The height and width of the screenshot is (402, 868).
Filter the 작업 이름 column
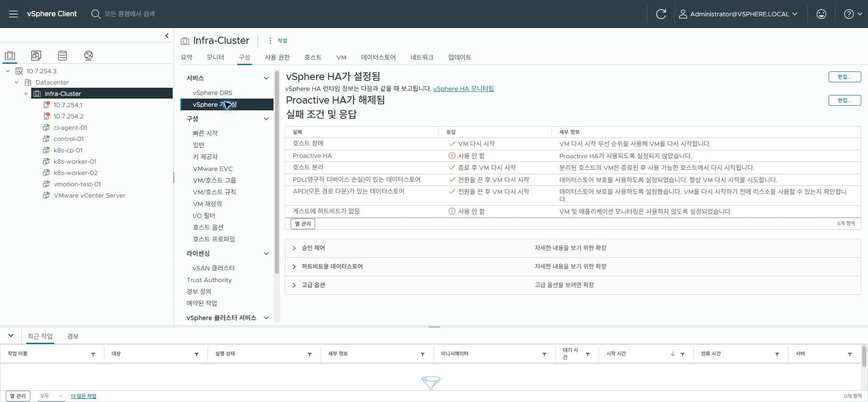[93, 354]
